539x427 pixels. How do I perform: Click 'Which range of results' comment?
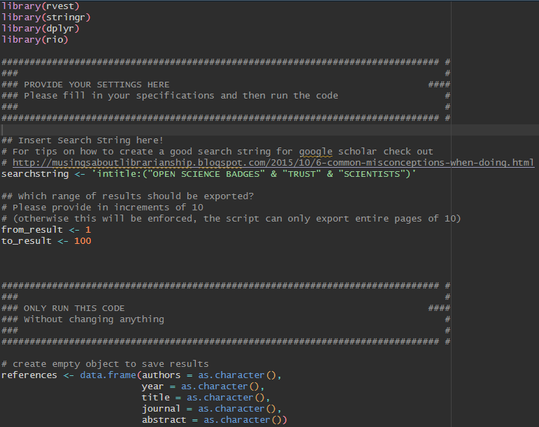coord(127,196)
